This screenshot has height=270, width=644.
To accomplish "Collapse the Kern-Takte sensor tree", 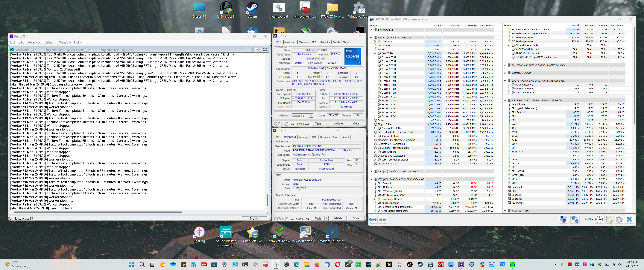I will click(375, 53).
